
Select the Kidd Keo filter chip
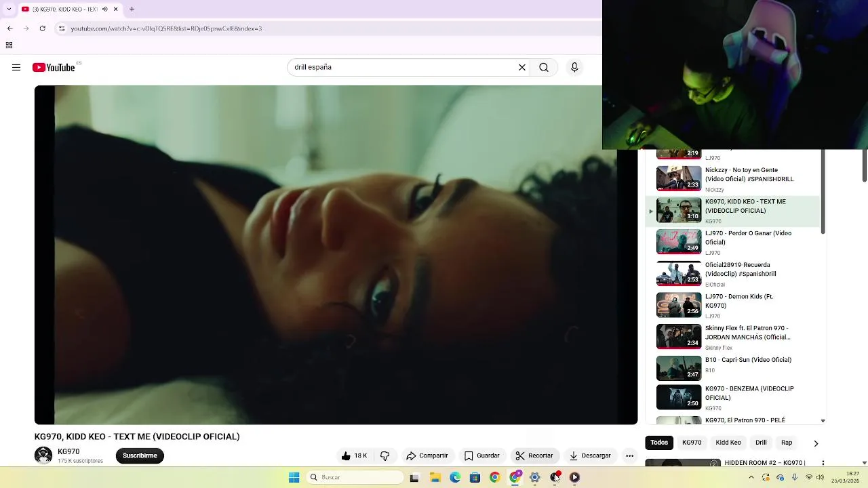(728, 443)
